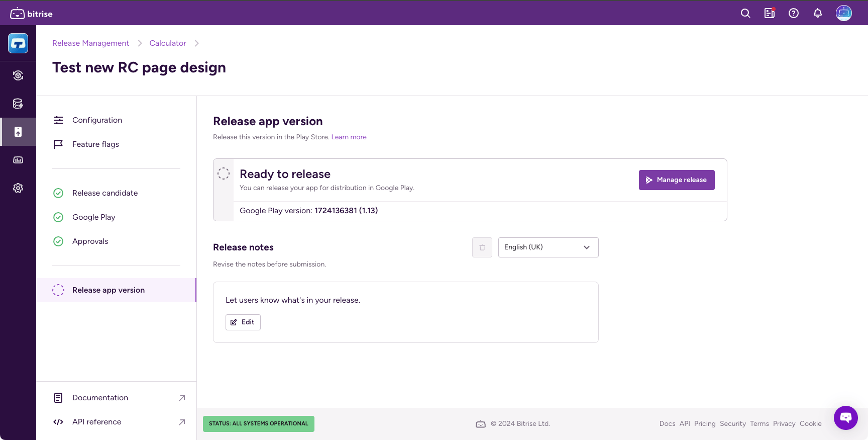Open the Approvals step
The height and width of the screenshot is (440, 868).
tap(90, 241)
